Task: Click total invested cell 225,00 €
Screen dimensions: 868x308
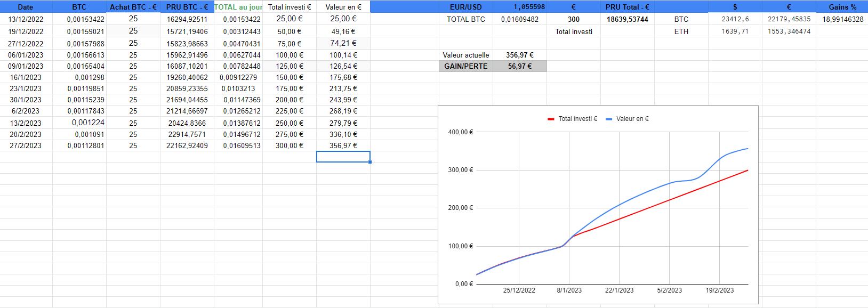Action: click(290, 111)
